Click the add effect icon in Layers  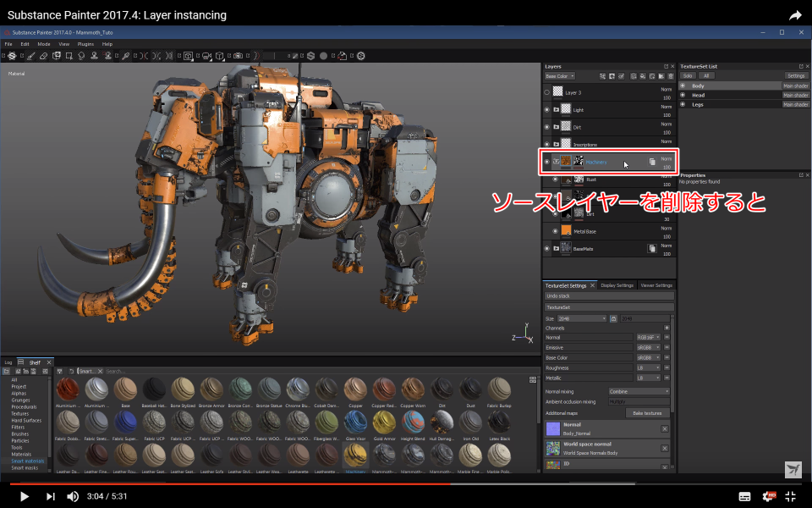coord(603,76)
